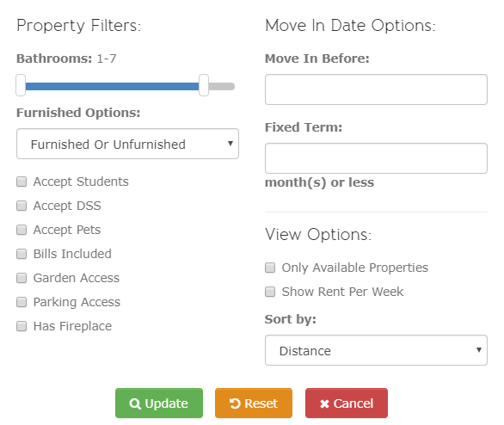Check the Has Fireplace box

click(22, 326)
